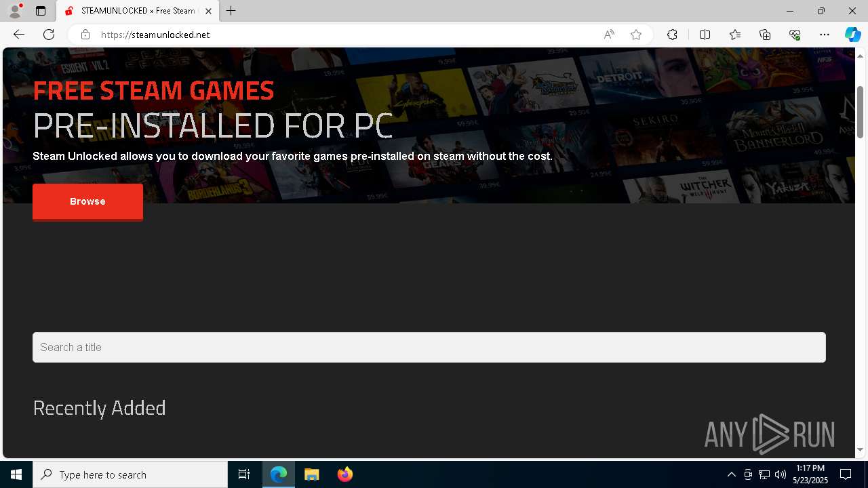
Task: Click the FREE STEAM GAMES heading
Action: (x=153, y=90)
